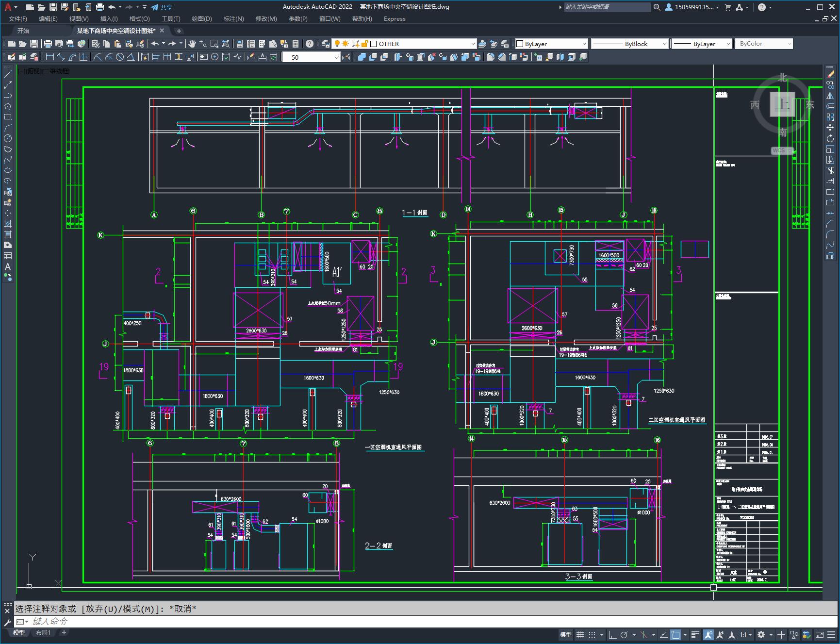Open the dimension style dropdown showing 50
Viewport: 840px width, 644px height.
pos(337,57)
